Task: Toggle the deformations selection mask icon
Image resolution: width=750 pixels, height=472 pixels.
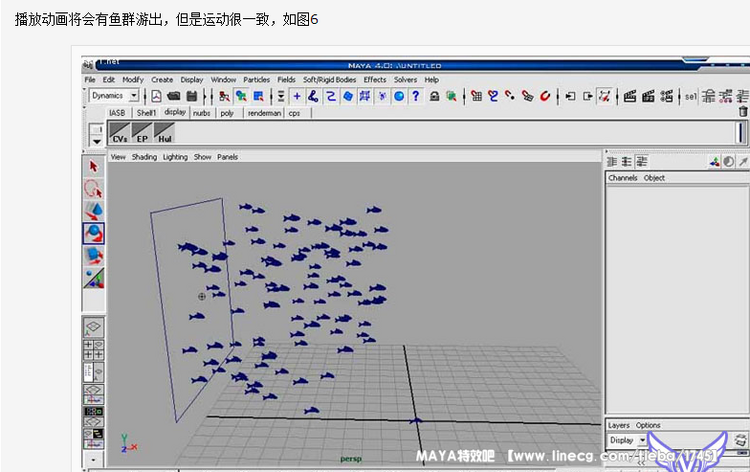Action: click(364, 96)
